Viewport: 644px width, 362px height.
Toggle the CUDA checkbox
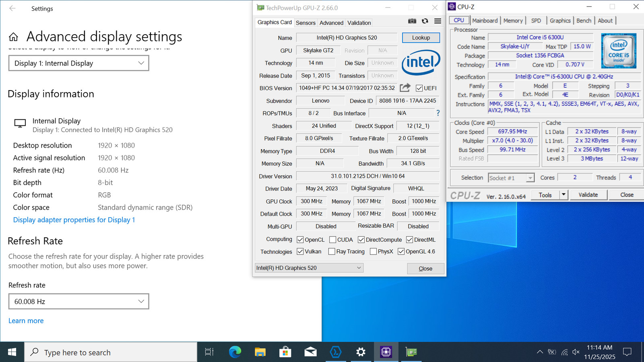[x=333, y=240]
